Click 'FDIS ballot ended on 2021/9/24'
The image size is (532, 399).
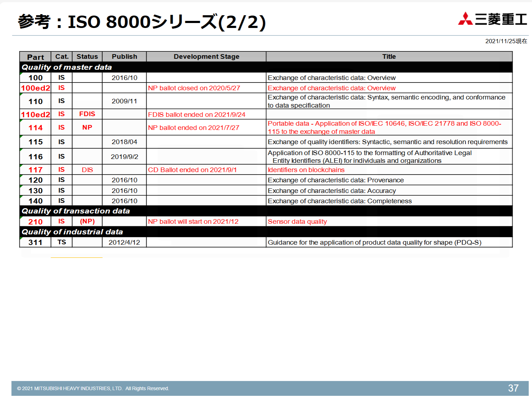pos(197,115)
